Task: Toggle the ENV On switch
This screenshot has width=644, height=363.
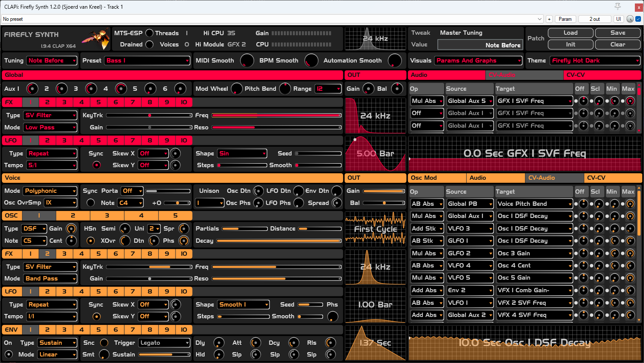Action: (8, 355)
